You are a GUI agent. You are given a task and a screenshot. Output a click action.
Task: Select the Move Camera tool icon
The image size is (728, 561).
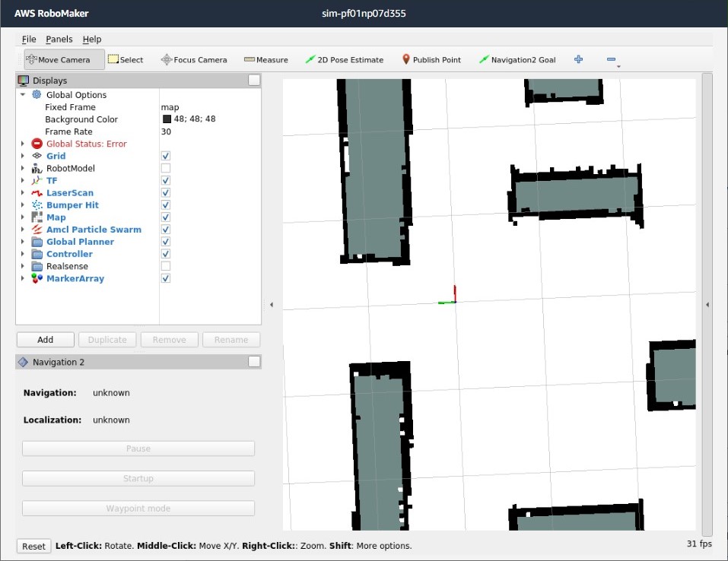pyautogui.click(x=32, y=59)
